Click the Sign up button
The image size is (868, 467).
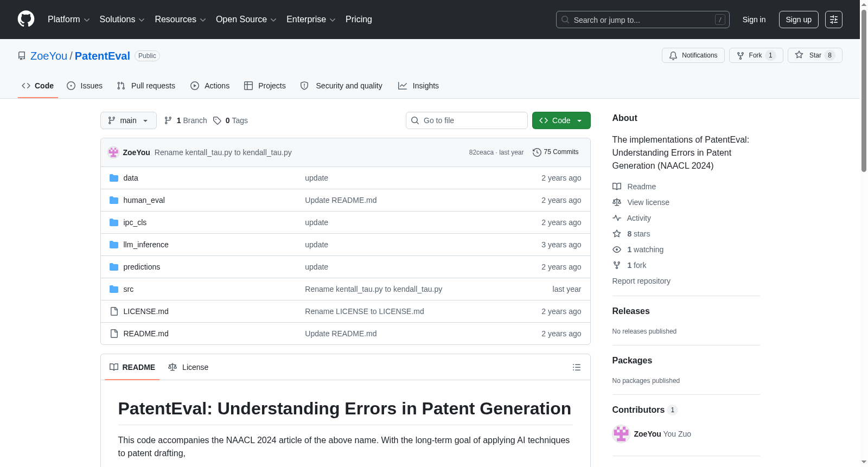coord(799,20)
